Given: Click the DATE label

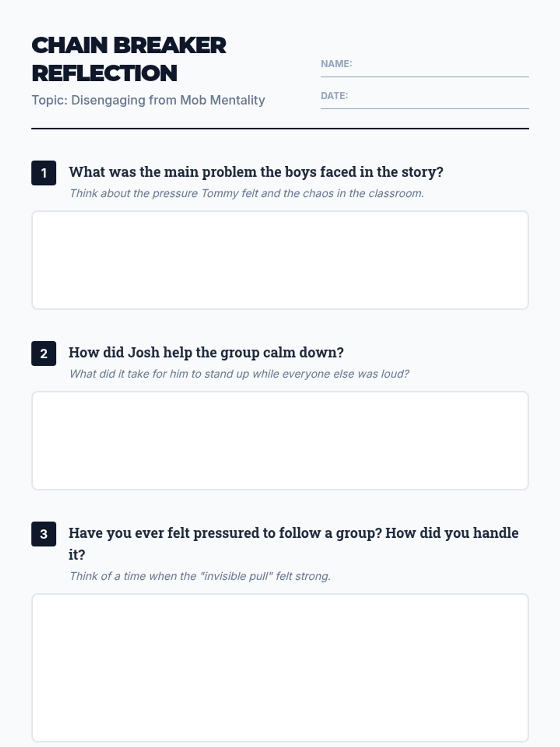Looking at the screenshot, I should 334,96.
